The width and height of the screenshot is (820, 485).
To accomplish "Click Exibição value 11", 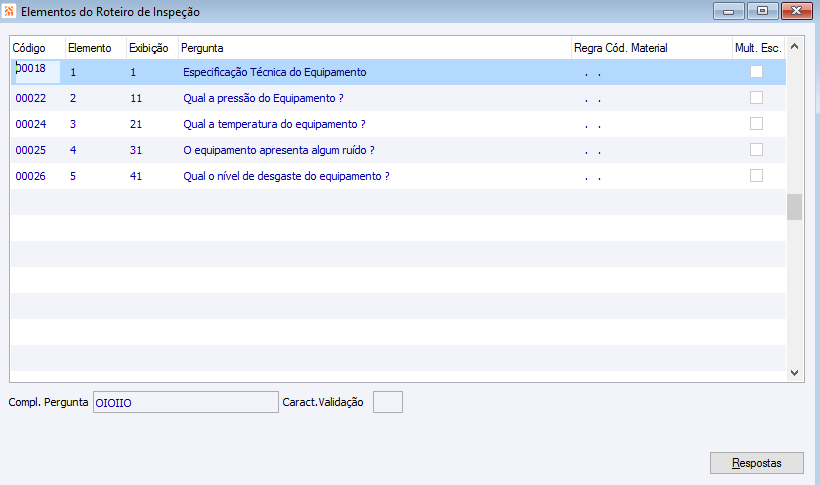I will click(x=136, y=98).
